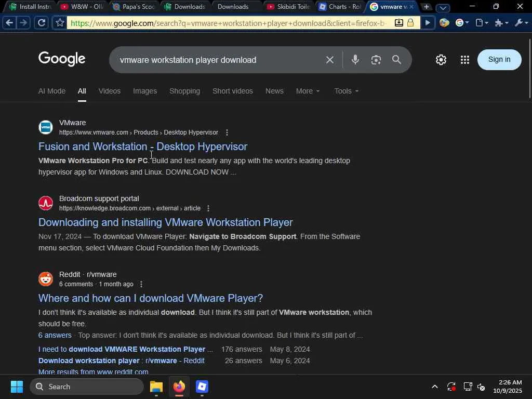Bookmark this page with the star icon
Viewport: 532px width, 399px height.
(x=60, y=23)
